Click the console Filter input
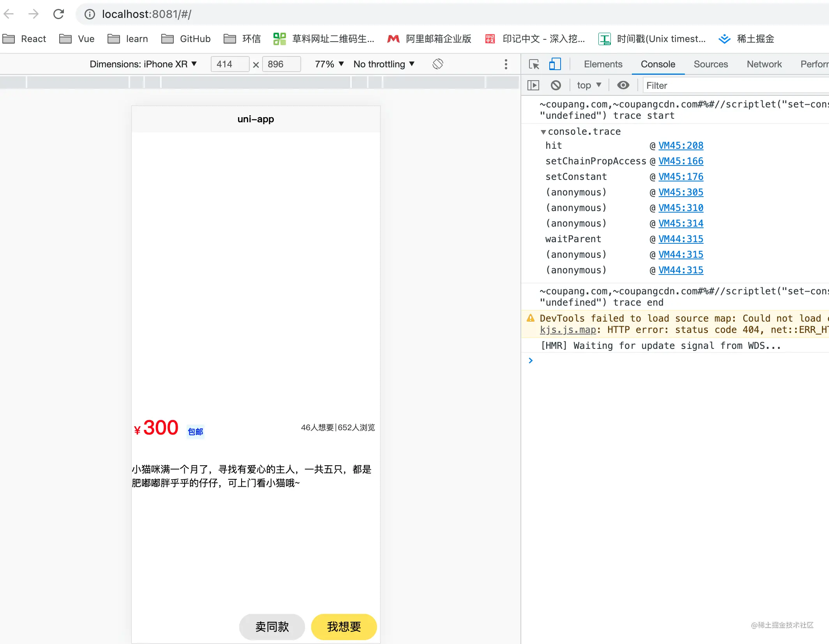Image resolution: width=829 pixels, height=644 pixels. pyautogui.click(x=736, y=85)
